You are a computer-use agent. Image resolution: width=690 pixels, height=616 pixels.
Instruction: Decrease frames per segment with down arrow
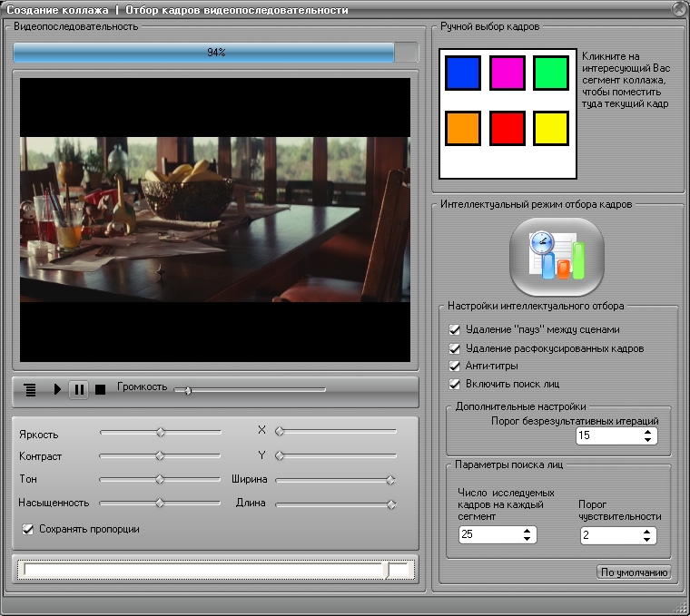point(527,538)
